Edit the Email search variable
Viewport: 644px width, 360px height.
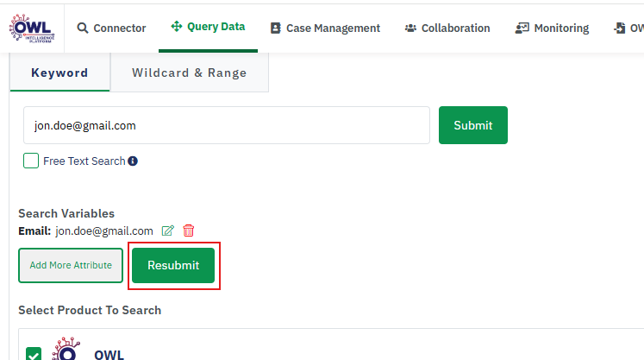(x=168, y=231)
